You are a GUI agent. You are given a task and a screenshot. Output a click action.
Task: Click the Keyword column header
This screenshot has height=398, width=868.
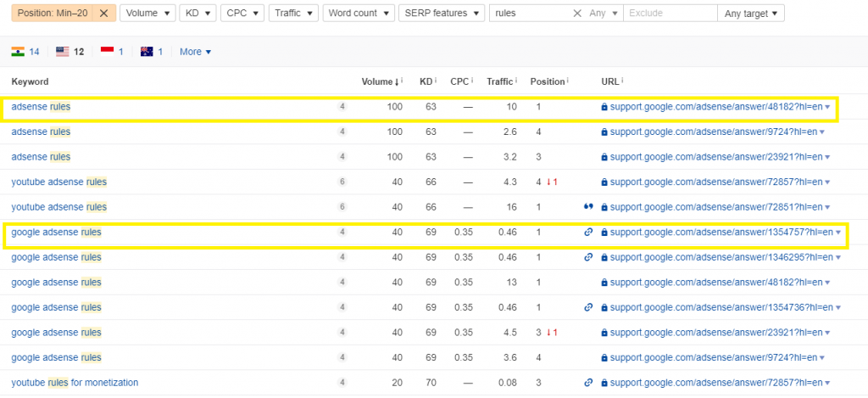[x=30, y=81]
